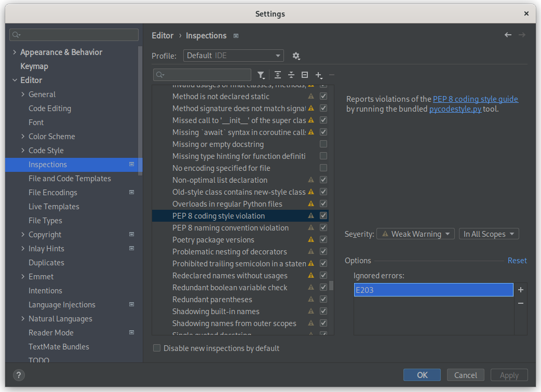The height and width of the screenshot is (392, 541).
Task: Expand Appearance & Behavior section
Action: (x=15, y=52)
